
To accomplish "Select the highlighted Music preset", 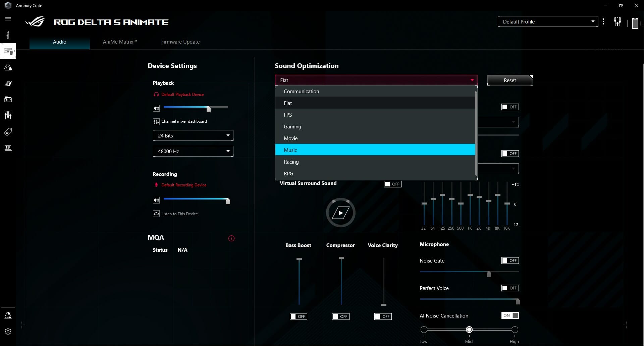I will (375, 150).
